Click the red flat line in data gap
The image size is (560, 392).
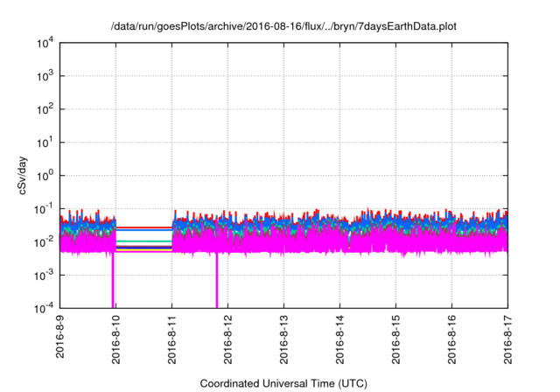(x=143, y=227)
